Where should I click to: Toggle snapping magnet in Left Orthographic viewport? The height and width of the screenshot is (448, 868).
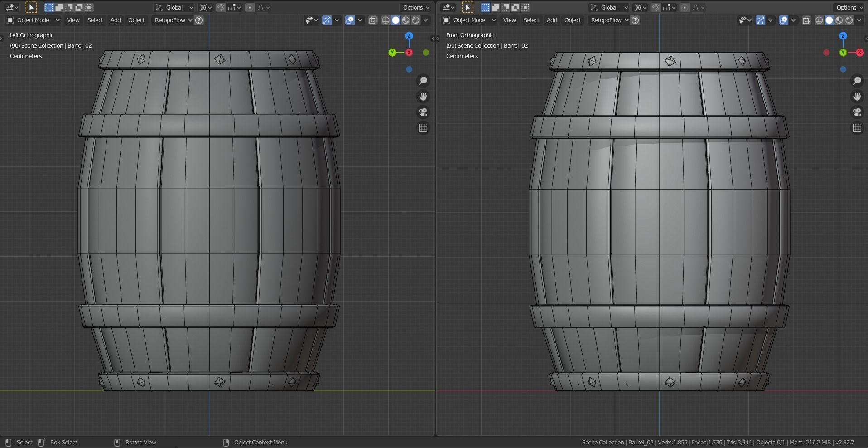tap(221, 7)
